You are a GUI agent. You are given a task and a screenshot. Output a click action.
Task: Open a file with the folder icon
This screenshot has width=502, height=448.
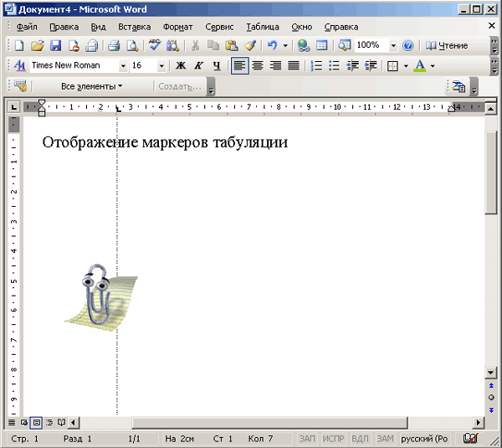click(x=38, y=45)
